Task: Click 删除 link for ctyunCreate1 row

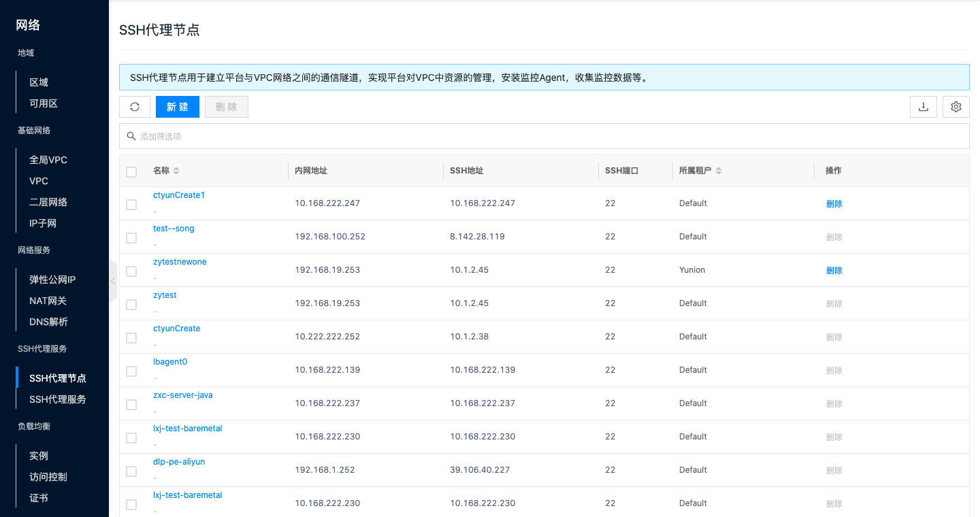Action: [x=834, y=203]
